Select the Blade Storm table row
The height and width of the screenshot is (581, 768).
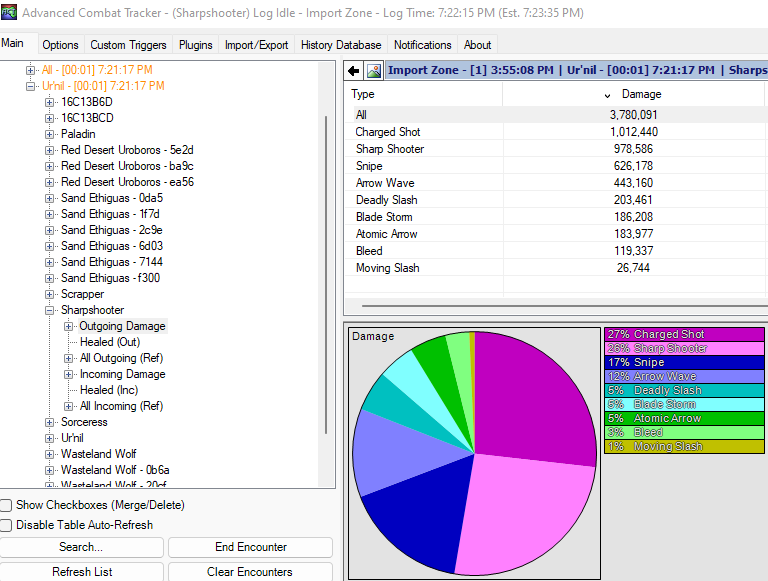556,217
